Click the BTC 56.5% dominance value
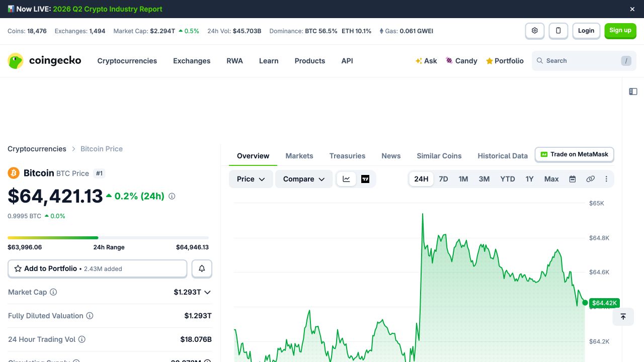The height and width of the screenshot is (362, 644). (321, 31)
